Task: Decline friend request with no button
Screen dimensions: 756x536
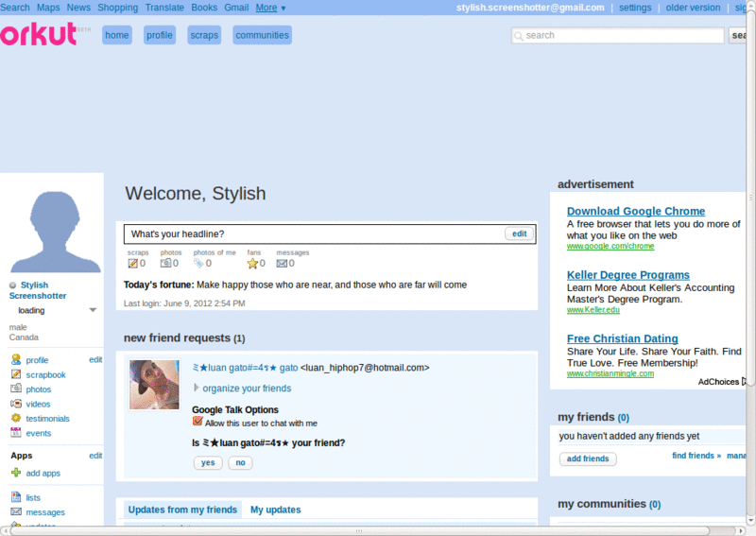Action: pos(240,462)
